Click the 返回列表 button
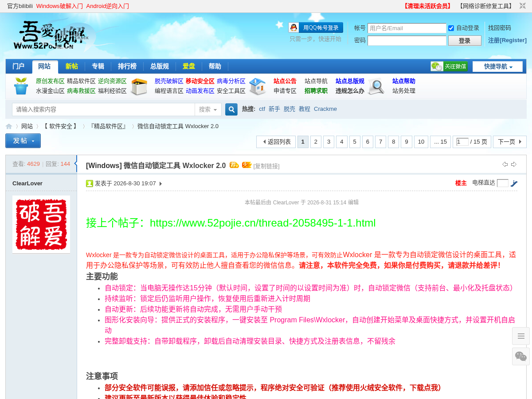Viewport: 532px width, 399px height. click(x=276, y=142)
